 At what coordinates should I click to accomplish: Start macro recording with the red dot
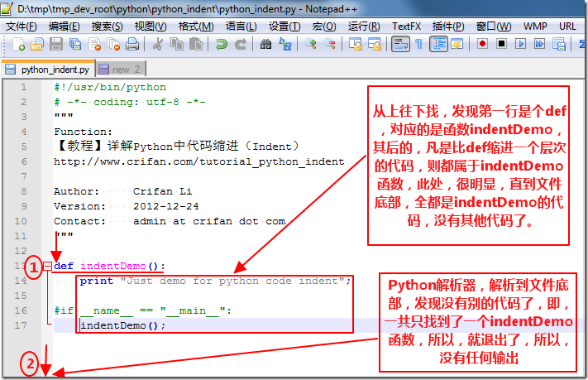pos(483,44)
